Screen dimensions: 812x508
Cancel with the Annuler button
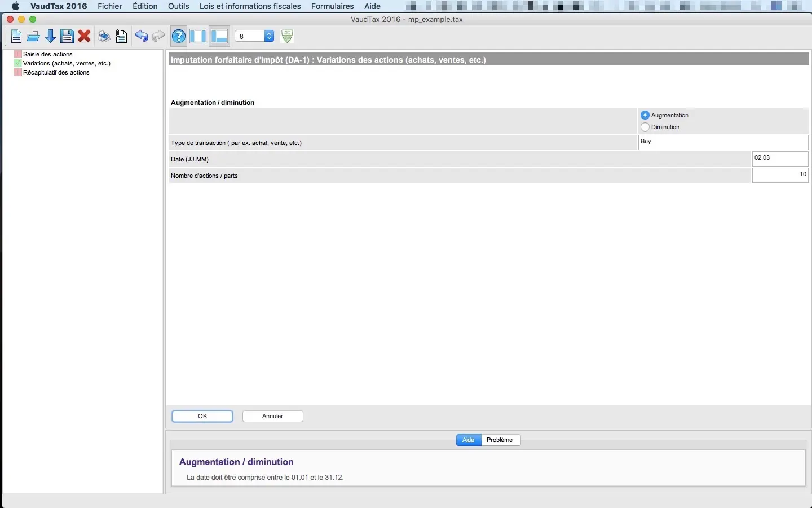[x=273, y=417]
